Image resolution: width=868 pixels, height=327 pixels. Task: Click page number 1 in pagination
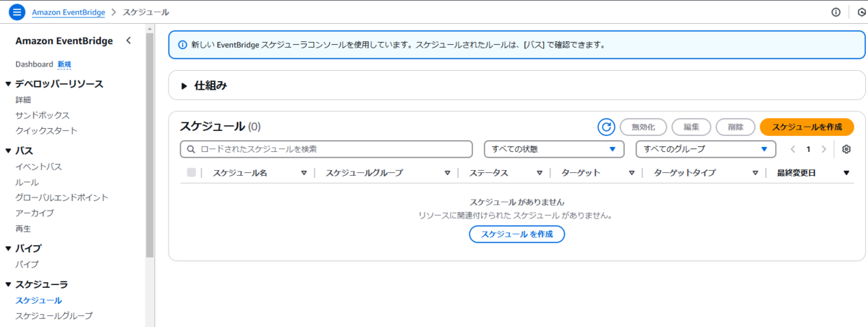[x=808, y=149]
